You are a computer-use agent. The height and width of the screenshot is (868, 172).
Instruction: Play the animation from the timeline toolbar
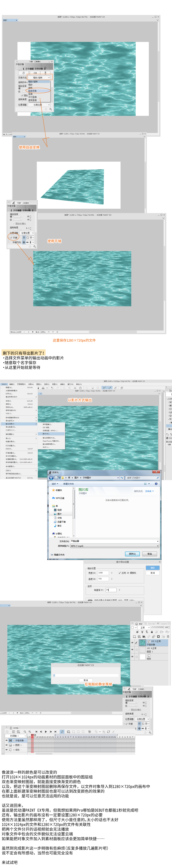[x=46, y=732]
